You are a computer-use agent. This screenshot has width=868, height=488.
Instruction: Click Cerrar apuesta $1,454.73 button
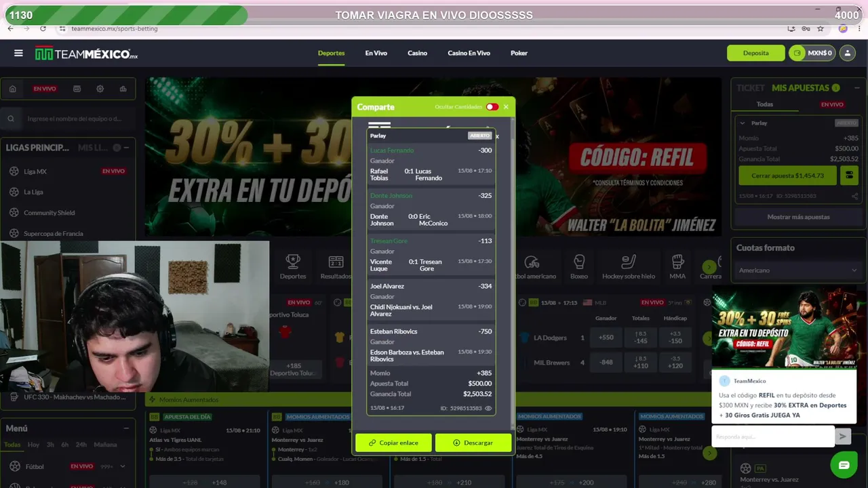[x=787, y=176]
